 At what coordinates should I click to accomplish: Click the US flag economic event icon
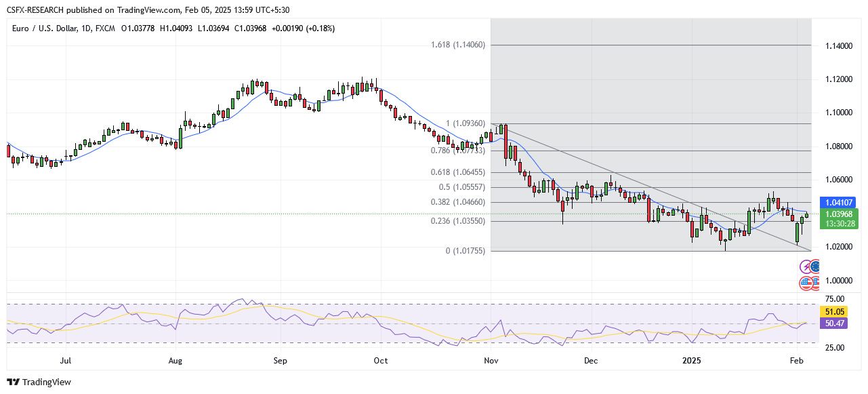click(x=806, y=282)
